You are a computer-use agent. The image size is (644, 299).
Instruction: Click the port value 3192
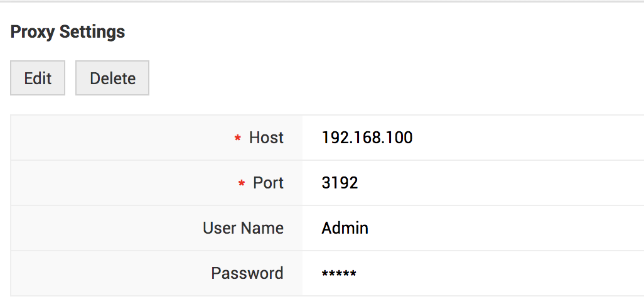click(340, 183)
